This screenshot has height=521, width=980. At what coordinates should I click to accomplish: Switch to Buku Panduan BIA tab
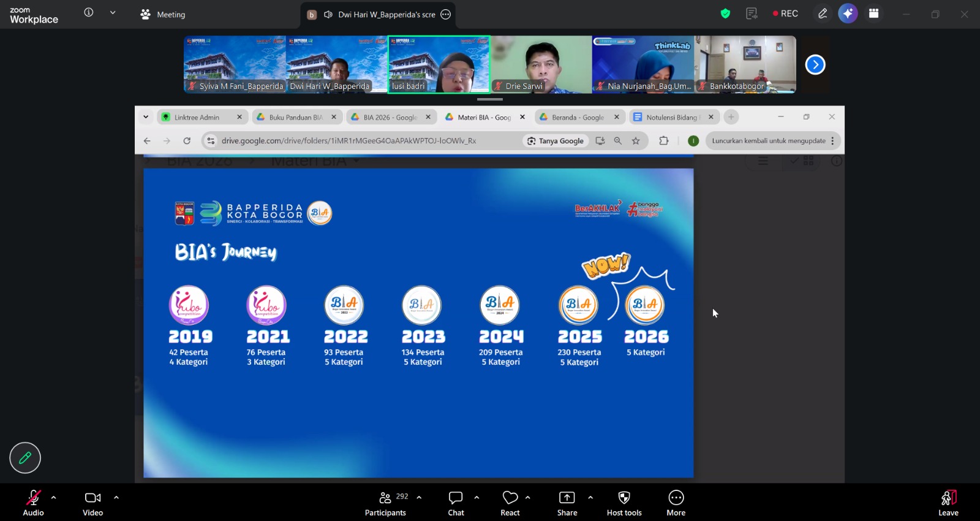coord(297,117)
